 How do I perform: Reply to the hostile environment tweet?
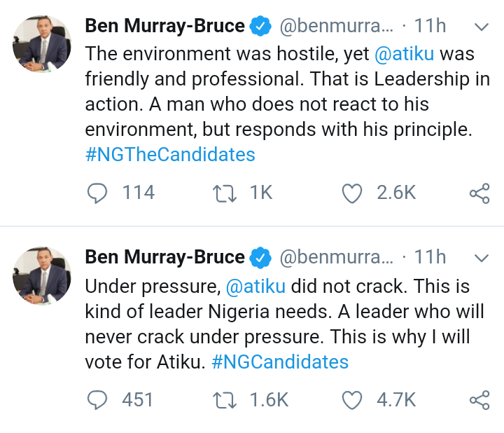pos(97,193)
